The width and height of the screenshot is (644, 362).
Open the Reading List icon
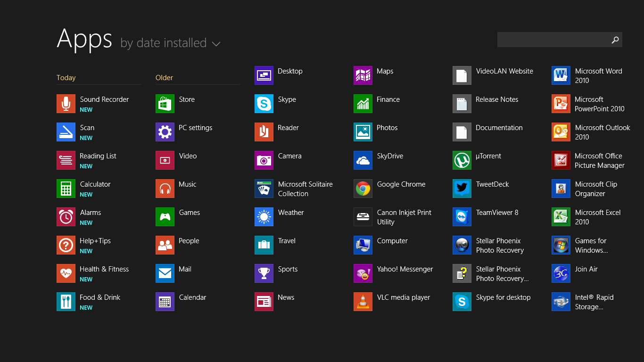66,160
